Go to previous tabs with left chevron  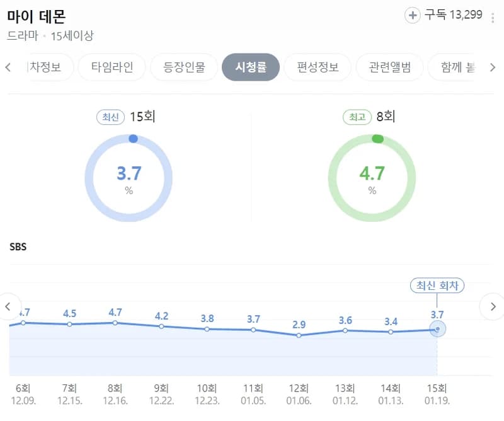pyautogui.click(x=8, y=67)
